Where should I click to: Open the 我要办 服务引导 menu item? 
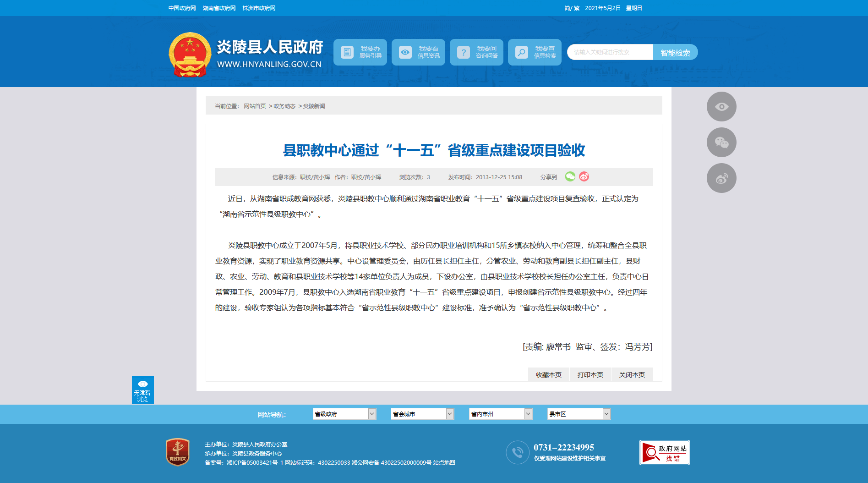360,52
